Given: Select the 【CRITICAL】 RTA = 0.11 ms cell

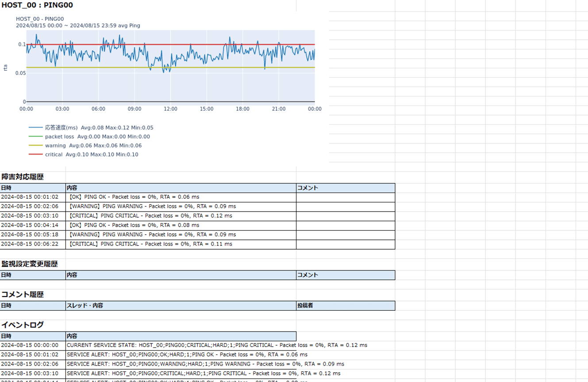Looking at the screenshot, I should pos(181,244).
